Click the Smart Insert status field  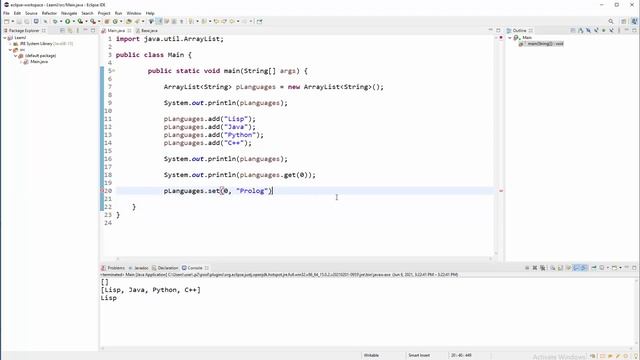pos(419,355)
